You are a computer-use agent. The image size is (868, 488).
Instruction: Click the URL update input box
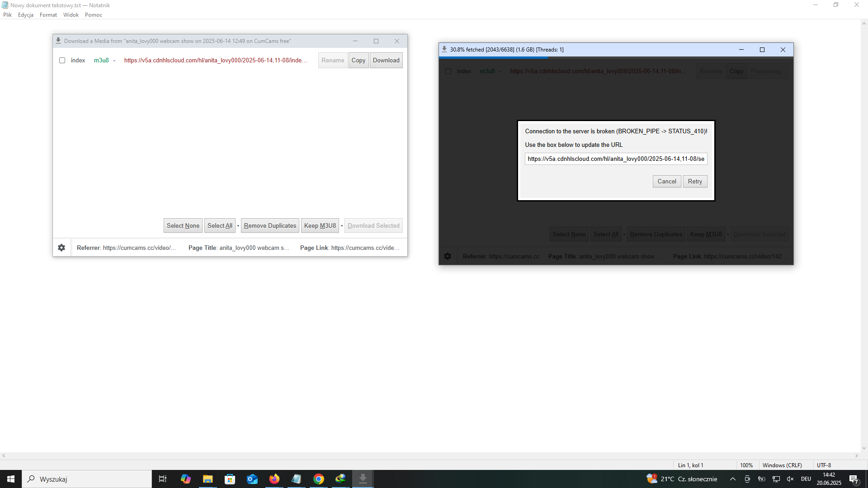pyautogui.click(x=616, y=159)
